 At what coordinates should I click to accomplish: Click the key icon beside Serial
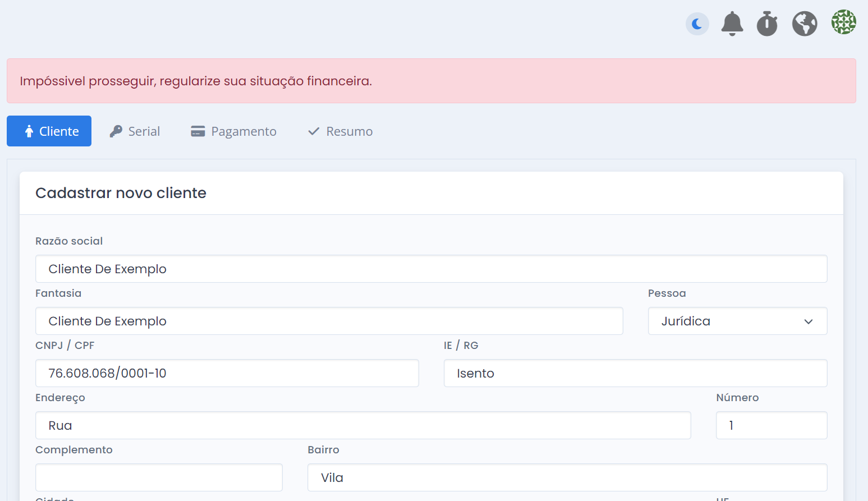tap(116, 131)
